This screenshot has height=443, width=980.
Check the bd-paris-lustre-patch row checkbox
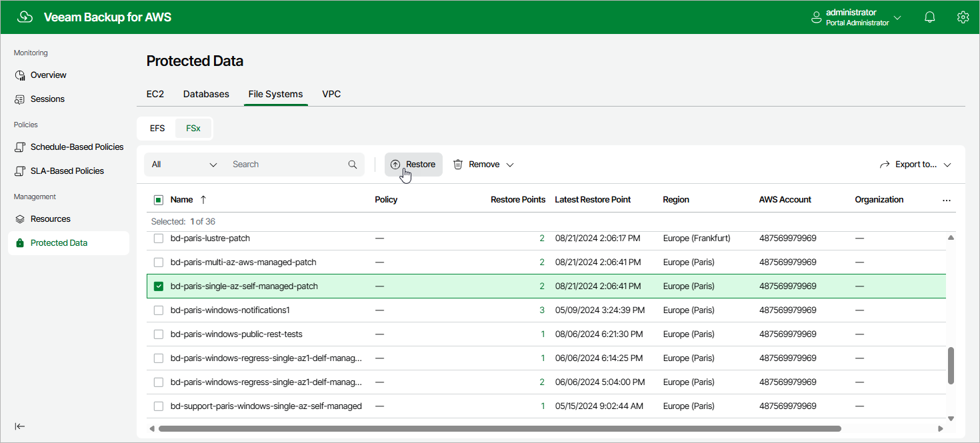[159, 238]
